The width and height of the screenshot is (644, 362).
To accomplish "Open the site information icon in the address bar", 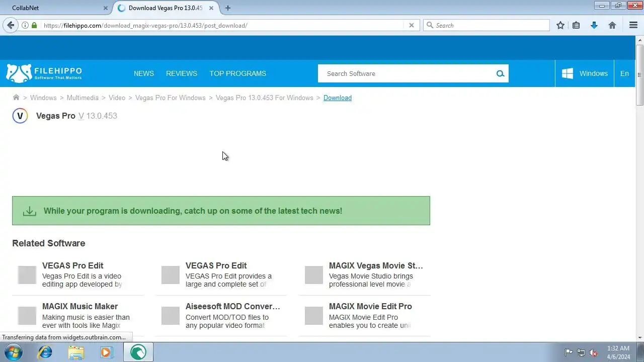I will click(x=25, y=25).
